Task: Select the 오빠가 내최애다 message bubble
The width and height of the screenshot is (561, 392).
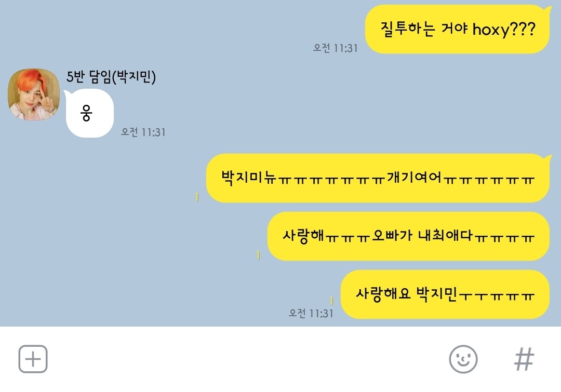Action: [x=409, y=236]
